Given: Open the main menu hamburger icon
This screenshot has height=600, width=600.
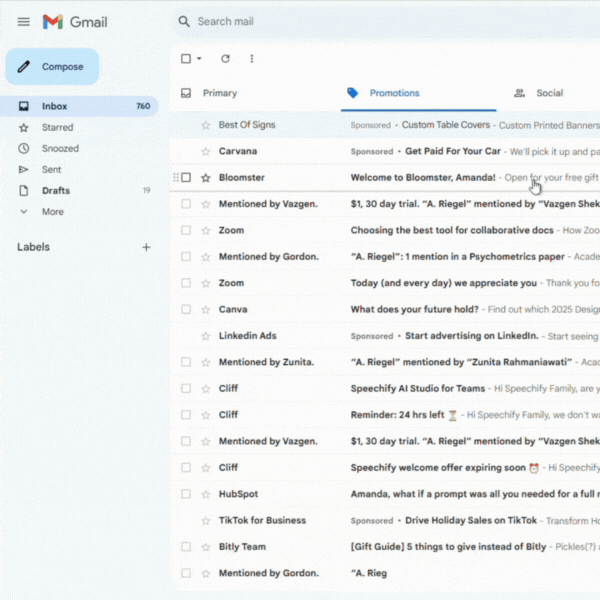Looking at the screenshot, I should (x=24, y=22).
